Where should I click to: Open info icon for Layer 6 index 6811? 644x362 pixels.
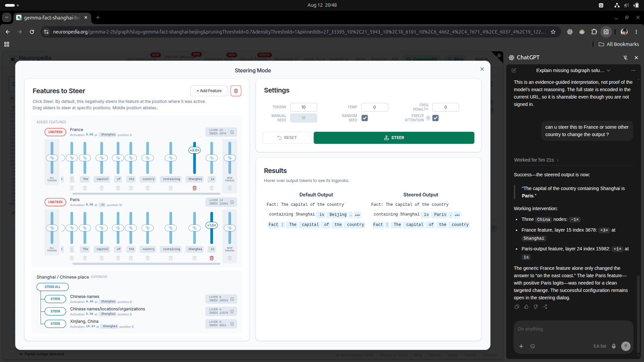tap(232, 324)
